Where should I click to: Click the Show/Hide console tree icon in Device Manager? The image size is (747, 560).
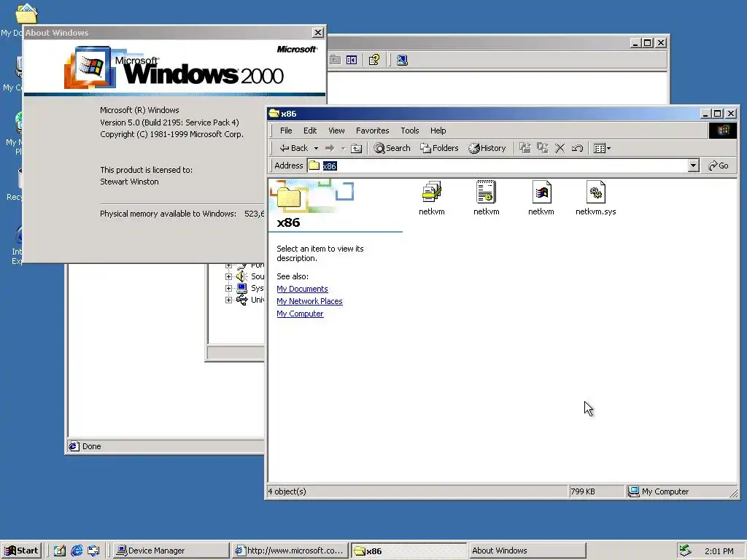[x=352, y=60]
